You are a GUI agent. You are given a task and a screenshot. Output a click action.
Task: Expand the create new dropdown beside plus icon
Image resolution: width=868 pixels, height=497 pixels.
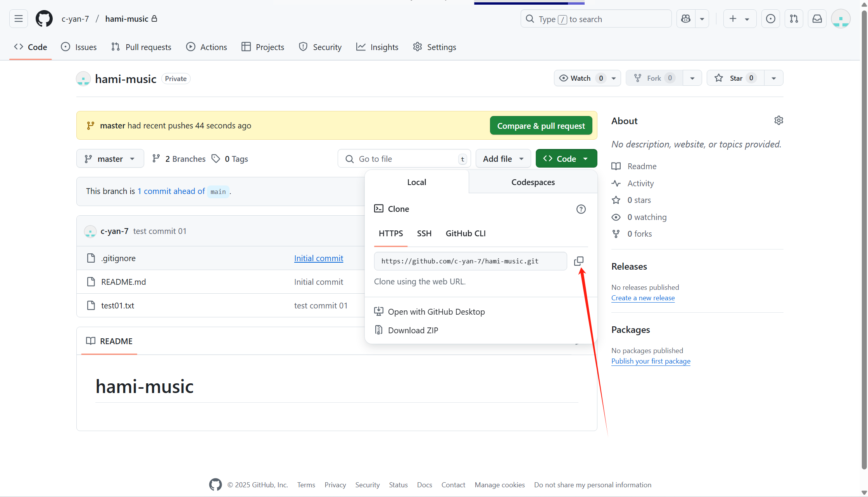tap(747, 18)
